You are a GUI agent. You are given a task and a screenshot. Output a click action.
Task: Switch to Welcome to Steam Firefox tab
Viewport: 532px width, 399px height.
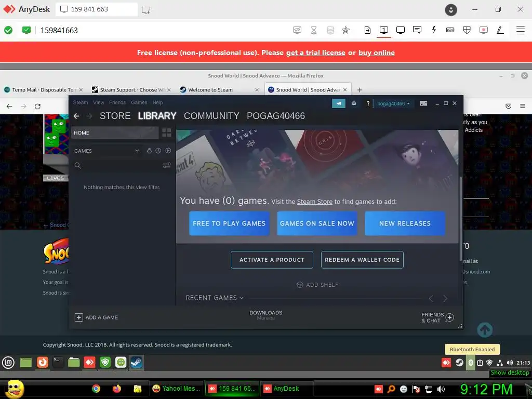coord(219,89)
